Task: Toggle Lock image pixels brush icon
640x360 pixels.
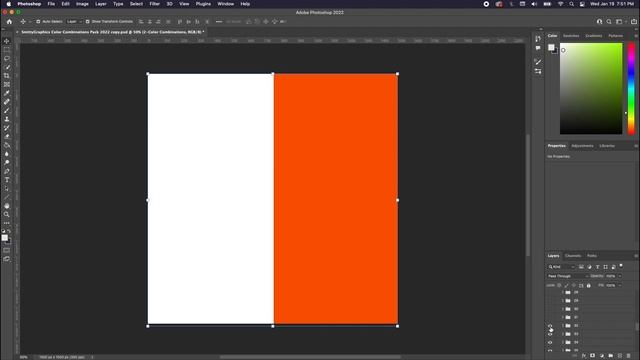Action: click(567, 285)
